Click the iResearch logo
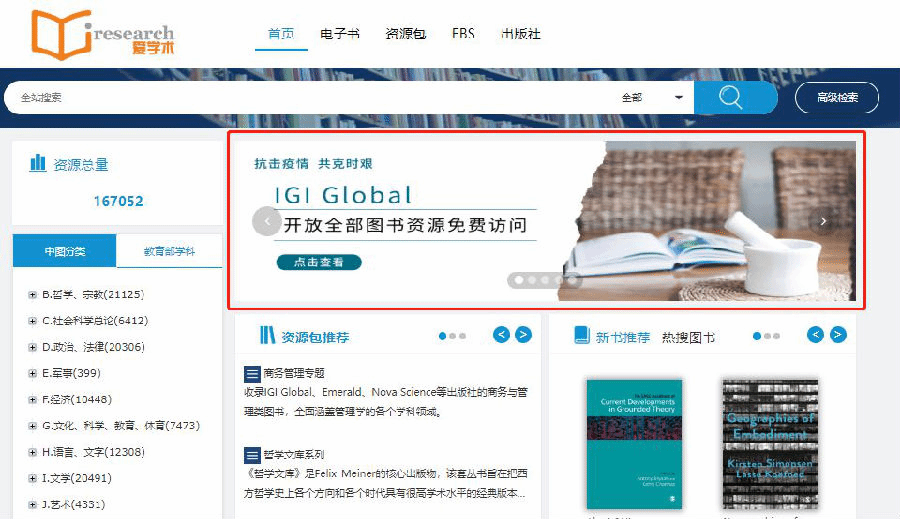This screenshot has height=519, width=900. (x=102, y=34)
